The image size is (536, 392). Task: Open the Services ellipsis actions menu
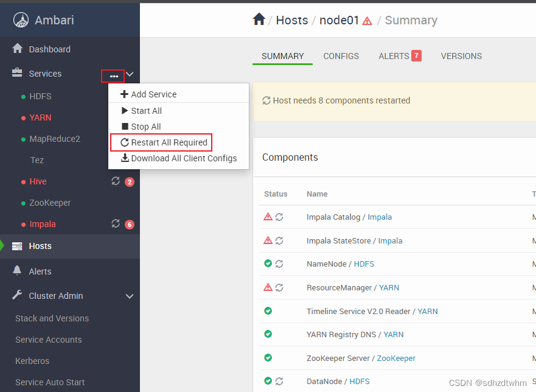click(114, 76)
